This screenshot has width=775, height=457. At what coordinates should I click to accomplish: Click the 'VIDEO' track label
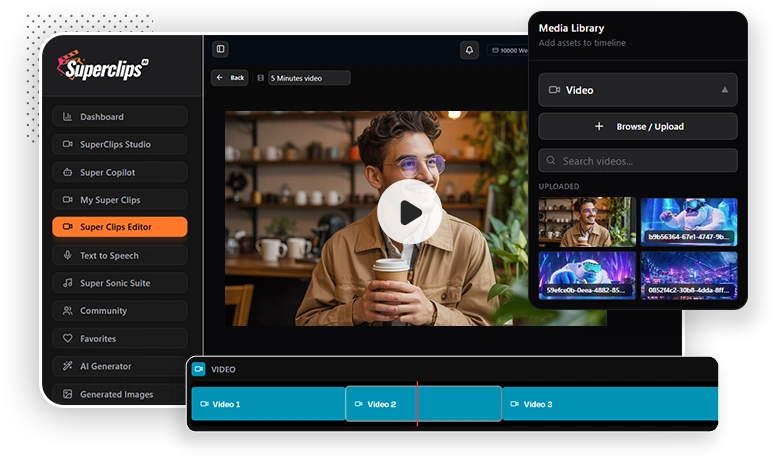click(223, 370)
